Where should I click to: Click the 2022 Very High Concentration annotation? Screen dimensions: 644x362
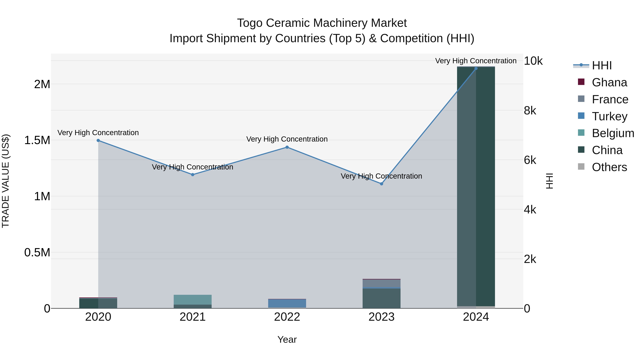[287, 139]
